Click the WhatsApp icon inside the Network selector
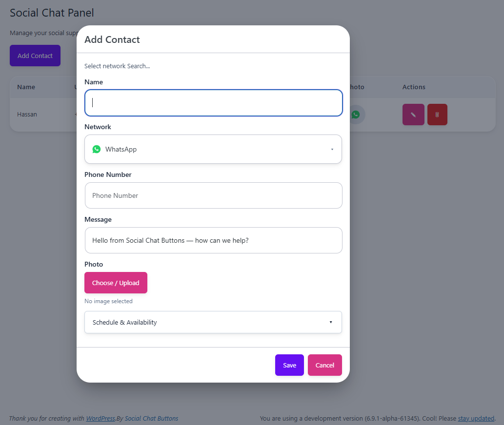The width and height of the screenshot is (504, 425). 97,149
